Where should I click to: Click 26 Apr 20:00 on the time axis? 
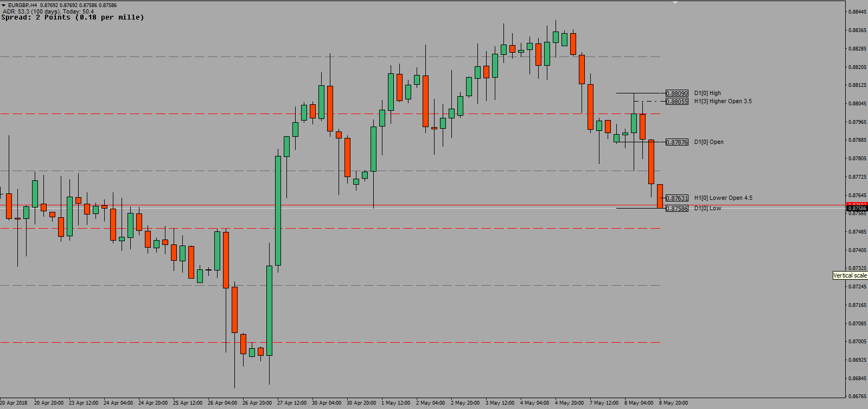[257, 403]
